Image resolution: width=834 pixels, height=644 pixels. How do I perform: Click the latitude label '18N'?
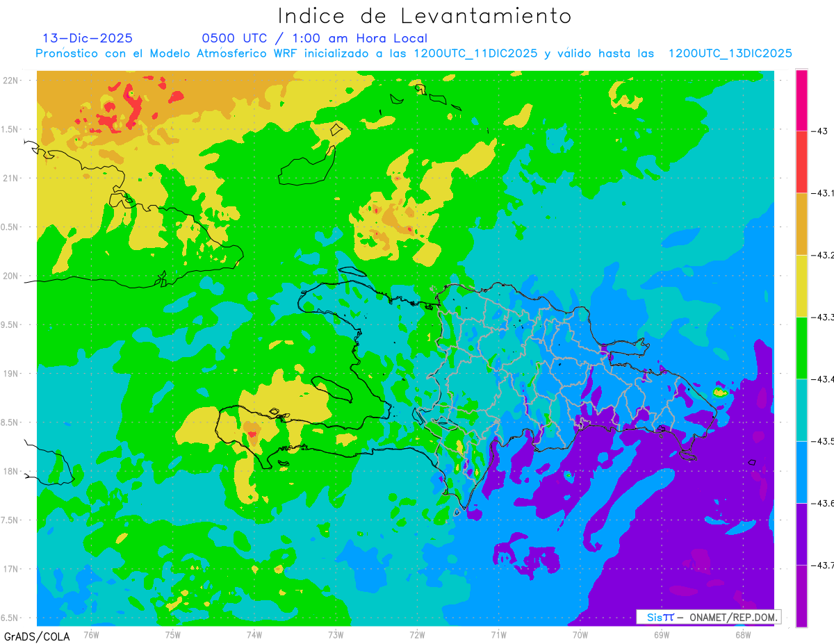(x=11, y=471)
